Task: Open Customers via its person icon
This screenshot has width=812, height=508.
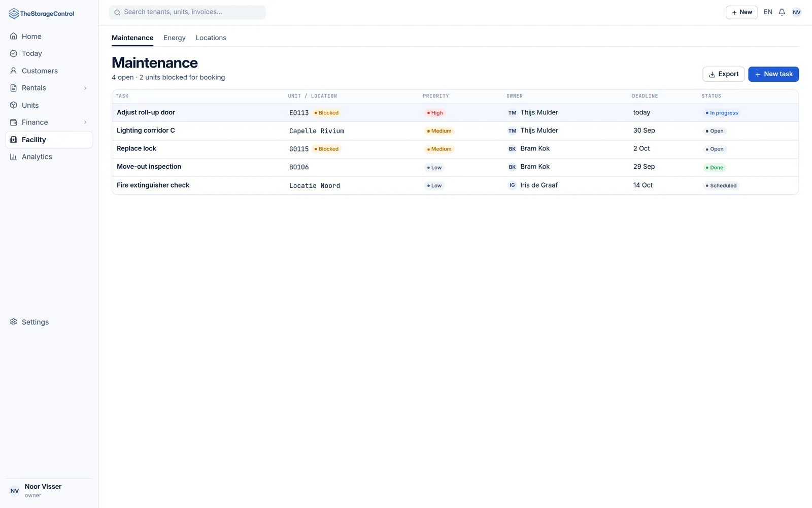Action: pos(14,71)
